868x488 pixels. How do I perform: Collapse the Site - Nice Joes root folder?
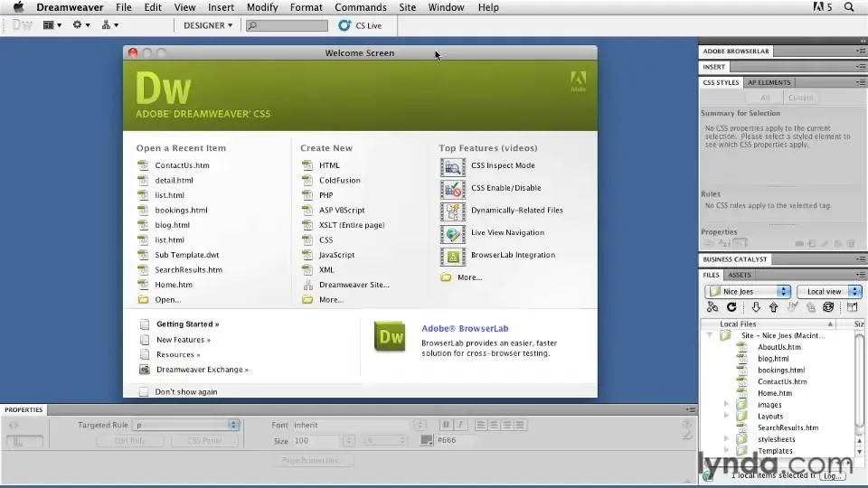(x=710, y=335)
